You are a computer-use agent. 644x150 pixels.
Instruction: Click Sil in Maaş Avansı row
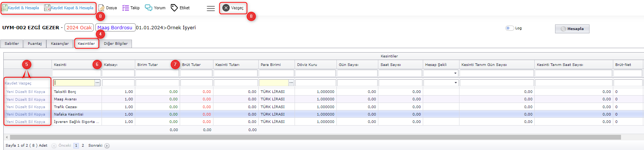[x=30, y=99]
